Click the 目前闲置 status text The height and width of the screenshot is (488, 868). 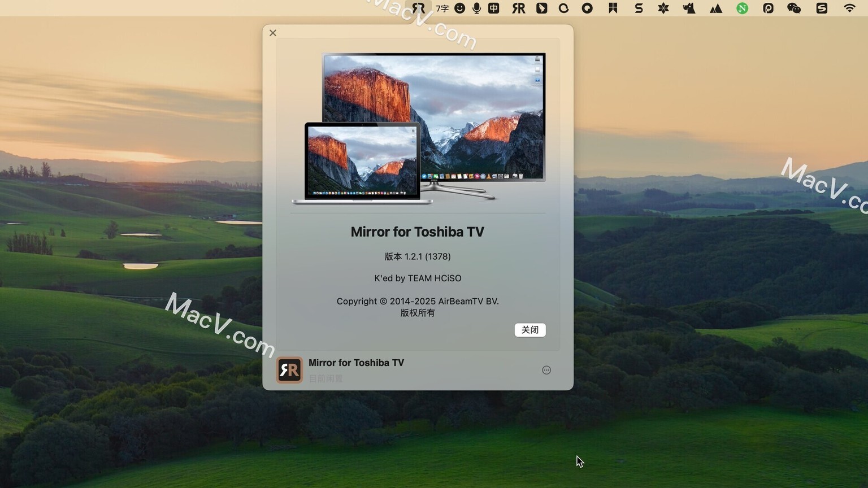click(x=325, y=378)
